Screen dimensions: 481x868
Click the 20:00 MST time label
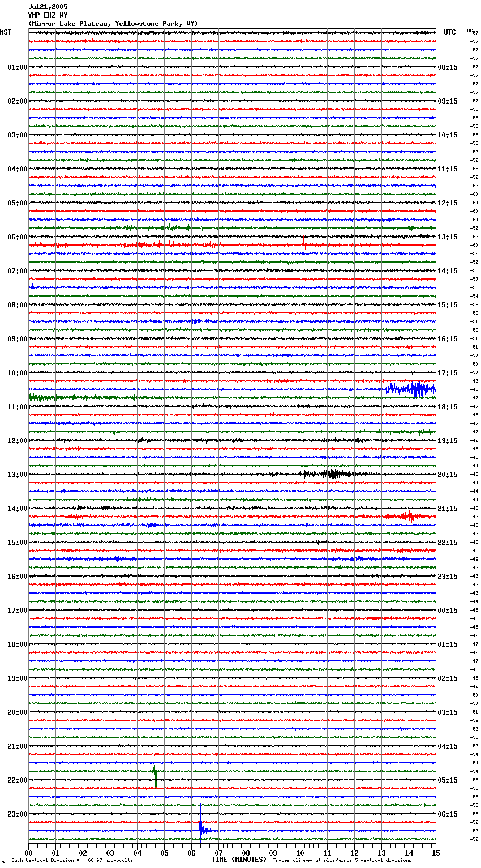pyautogui.click(x=18, y=712)
